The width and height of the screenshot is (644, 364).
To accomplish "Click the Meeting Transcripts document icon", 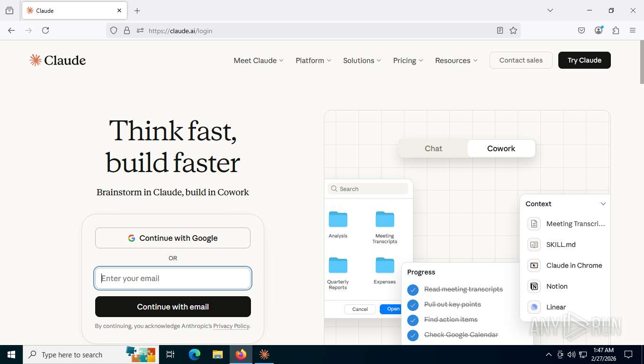I will pos(534,224).
